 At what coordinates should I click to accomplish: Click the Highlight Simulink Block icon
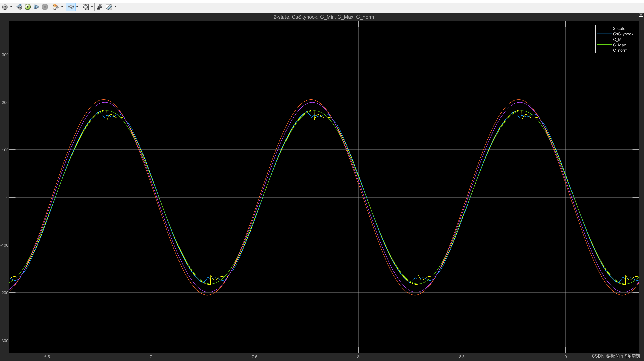56,7
